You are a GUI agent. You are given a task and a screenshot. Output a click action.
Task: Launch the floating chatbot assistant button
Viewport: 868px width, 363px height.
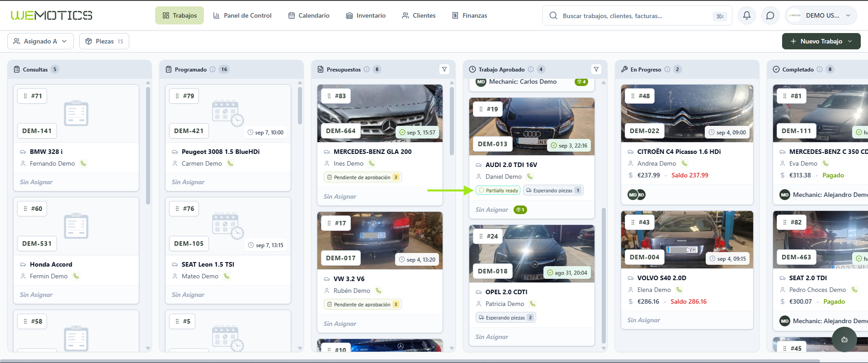pyautogui.click(x=844, y=339)
